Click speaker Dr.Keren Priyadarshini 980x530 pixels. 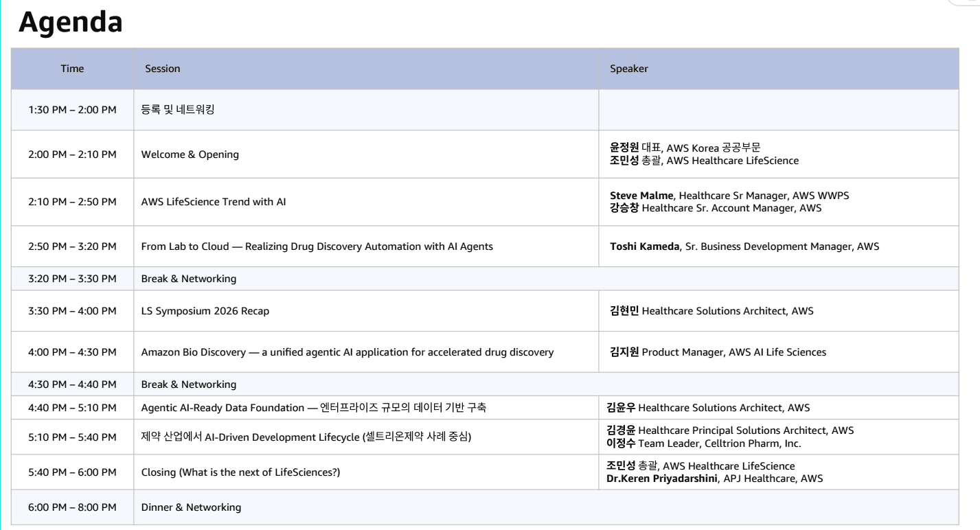click(715, 479)
